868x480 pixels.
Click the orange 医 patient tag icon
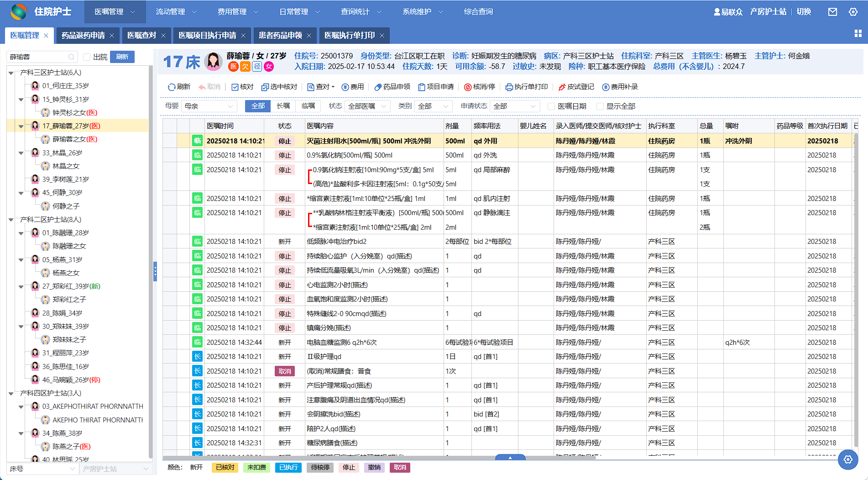[x=233, y=67]
